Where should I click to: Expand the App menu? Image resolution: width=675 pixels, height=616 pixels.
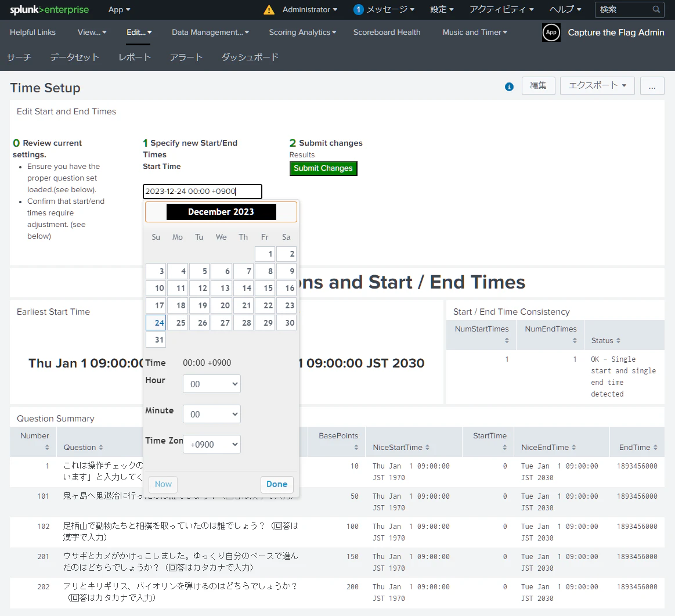pos(119,9)
